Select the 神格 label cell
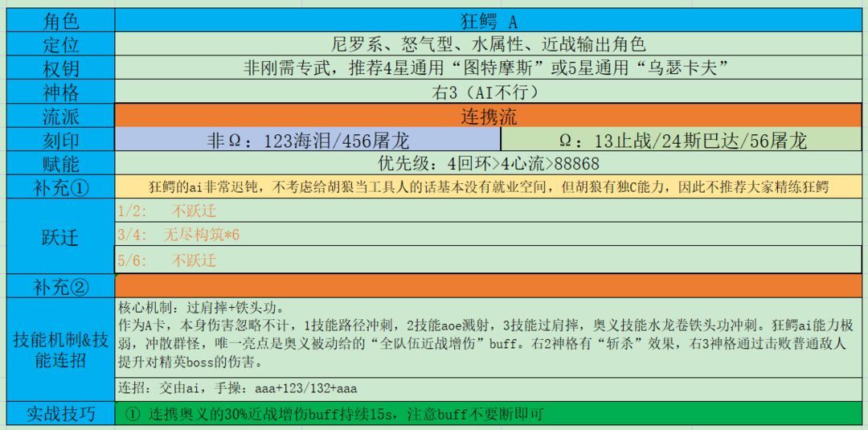 point(60,92)
